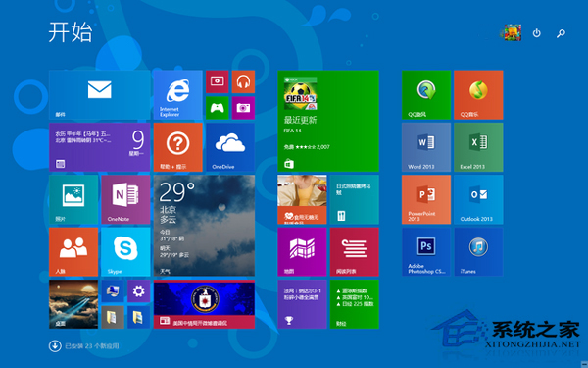Click the search magnifier button
Screen dimensions: 588x368
click(x=561, y=33)
